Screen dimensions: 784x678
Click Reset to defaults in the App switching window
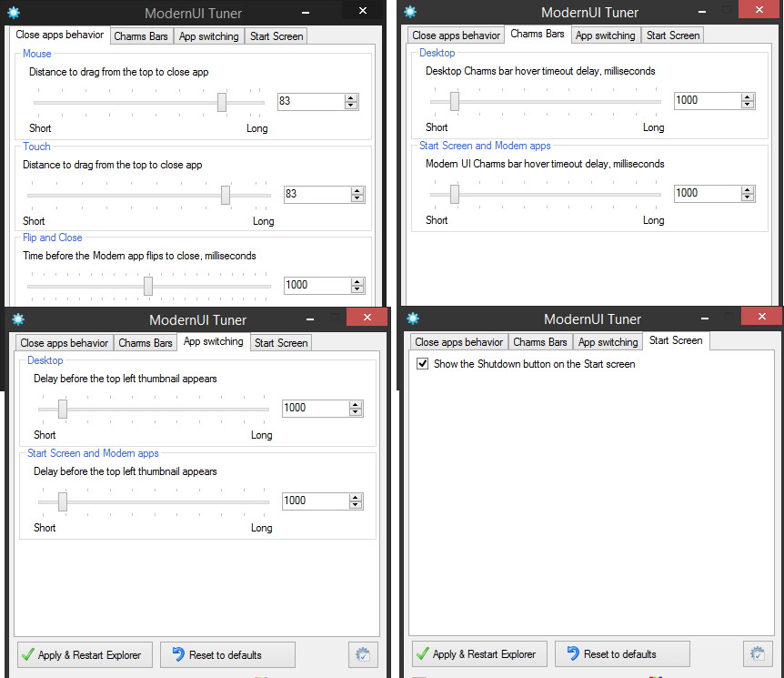(227, 654)
